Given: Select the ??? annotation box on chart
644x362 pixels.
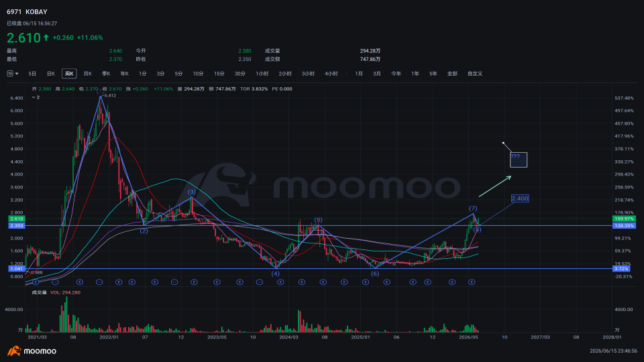Looking at the screenshot, I should 519,160.
